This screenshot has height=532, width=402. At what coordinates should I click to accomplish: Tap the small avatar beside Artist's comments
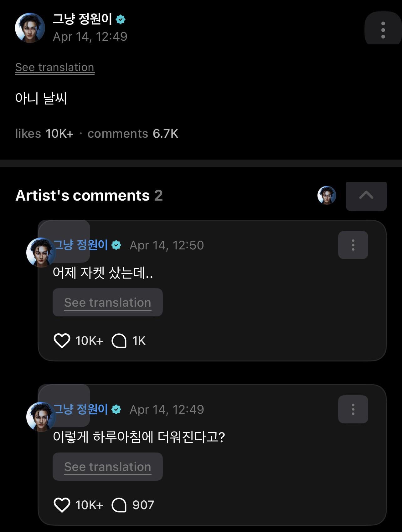coord(327,195)
